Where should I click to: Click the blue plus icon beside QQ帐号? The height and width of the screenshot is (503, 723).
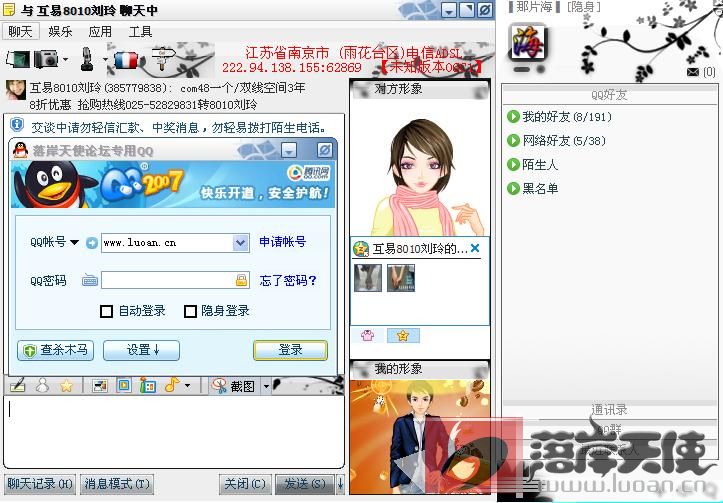92,243
